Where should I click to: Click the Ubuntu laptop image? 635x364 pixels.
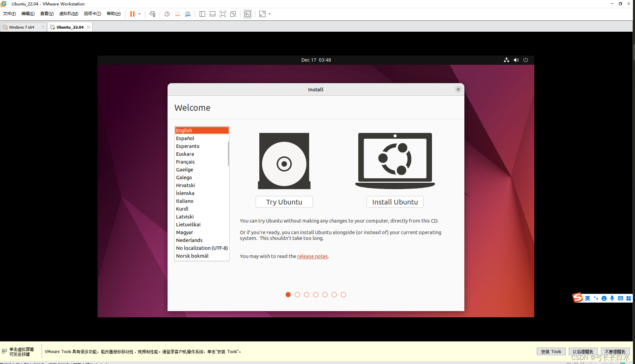tap(395, 161)
